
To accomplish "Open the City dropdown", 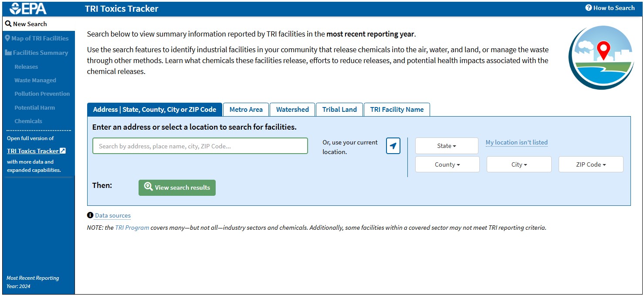I will click(x=519, y=164).
